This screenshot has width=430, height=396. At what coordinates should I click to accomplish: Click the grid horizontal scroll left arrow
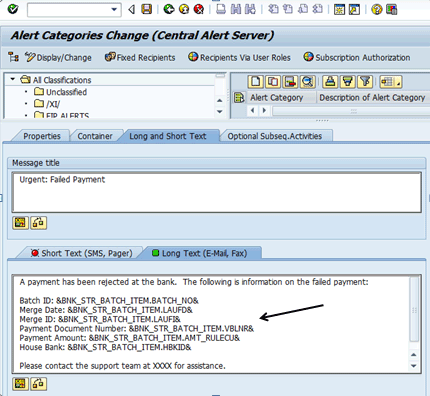253,110
